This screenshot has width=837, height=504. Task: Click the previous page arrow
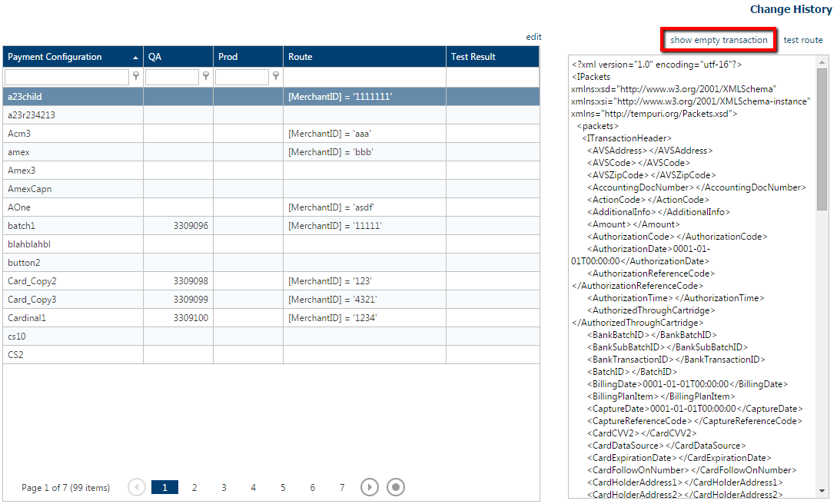(x=137, y=487)
